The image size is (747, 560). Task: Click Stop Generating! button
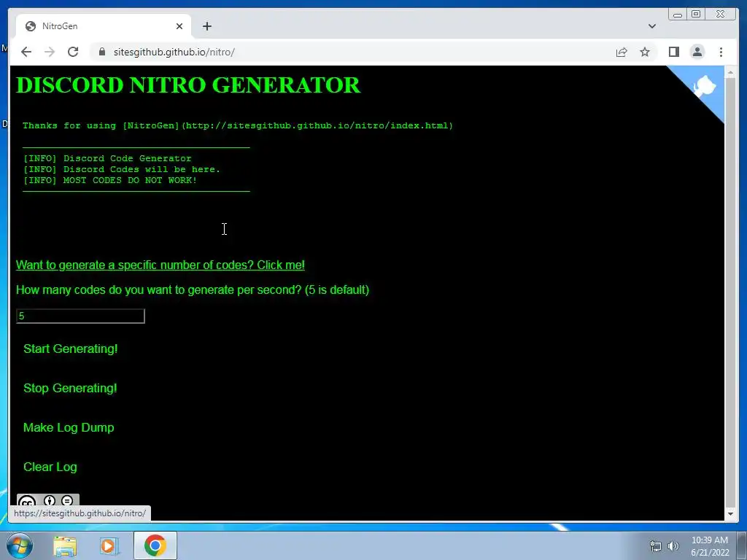point(70,389)
